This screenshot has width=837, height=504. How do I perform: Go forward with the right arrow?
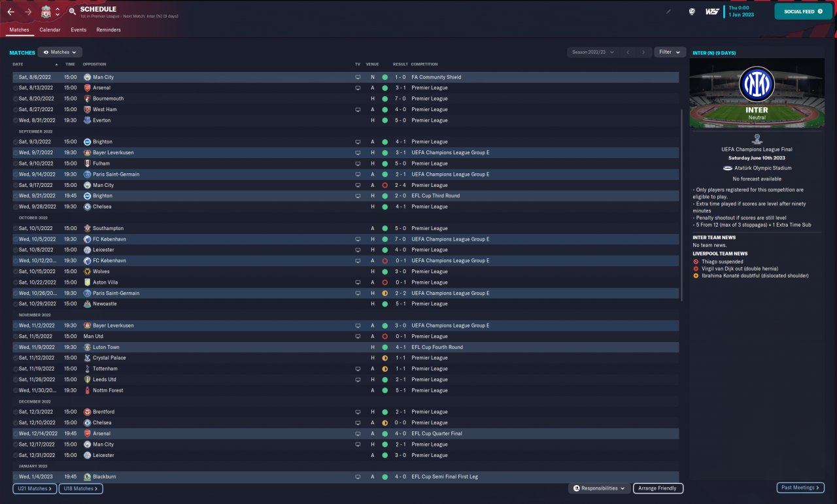28,12
